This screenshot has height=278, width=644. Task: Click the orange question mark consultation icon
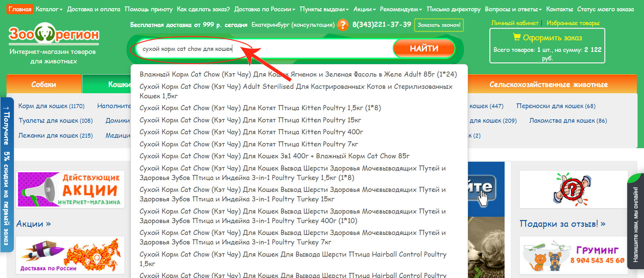tap(343, 25)
